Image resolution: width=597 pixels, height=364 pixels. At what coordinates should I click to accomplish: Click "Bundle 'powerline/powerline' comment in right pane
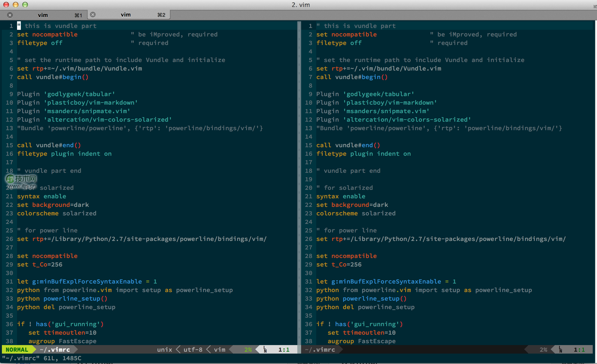tap(439, 128)
